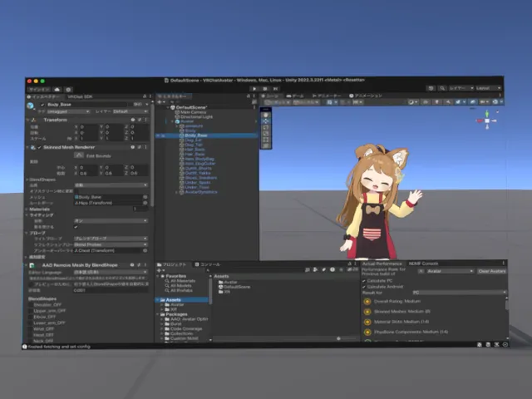Toggle the Elbow_OFF blendshape checkbox

30,317
